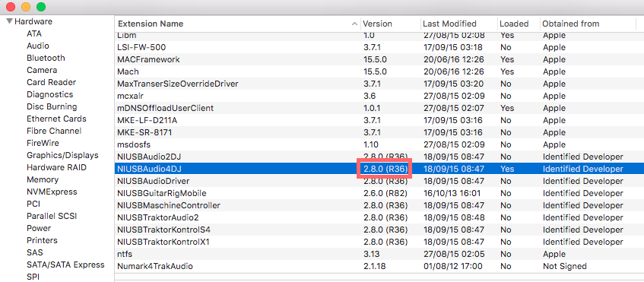Open Ethernet Cards in the sidebar

click(56, 119)
